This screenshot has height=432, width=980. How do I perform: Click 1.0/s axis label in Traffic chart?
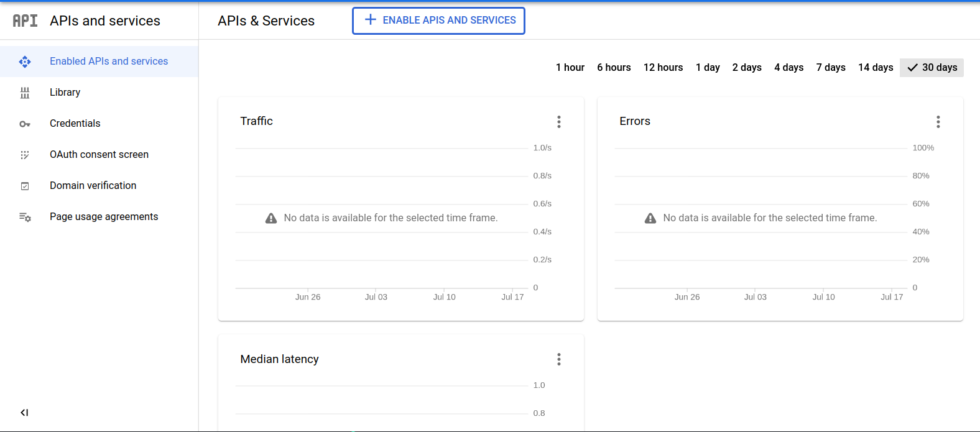pos(542,148)
